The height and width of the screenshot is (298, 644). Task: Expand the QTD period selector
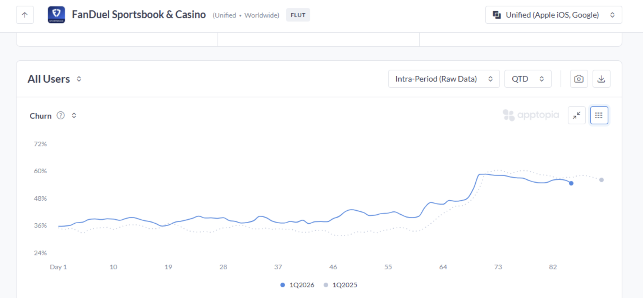[528, 79]
